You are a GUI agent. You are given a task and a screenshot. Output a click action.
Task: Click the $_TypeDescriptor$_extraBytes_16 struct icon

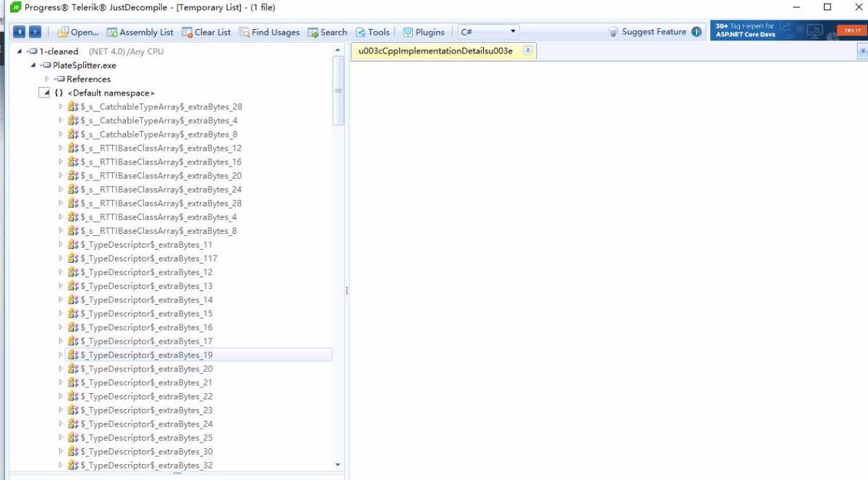[73, 328]
